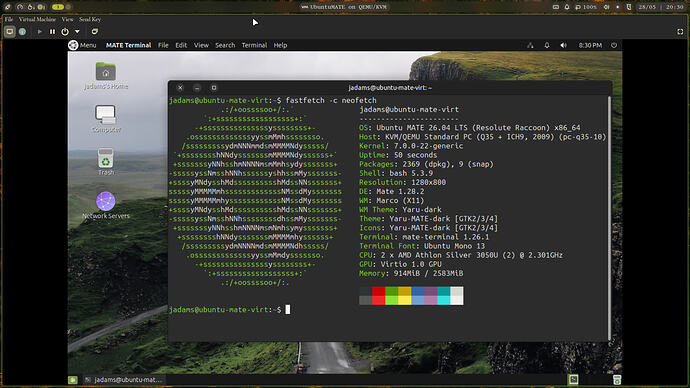Image resolution: width=690 pixels, height=388 pixels.
Task: Click MATE Terminal application label
Action: (x=128, y=45)
